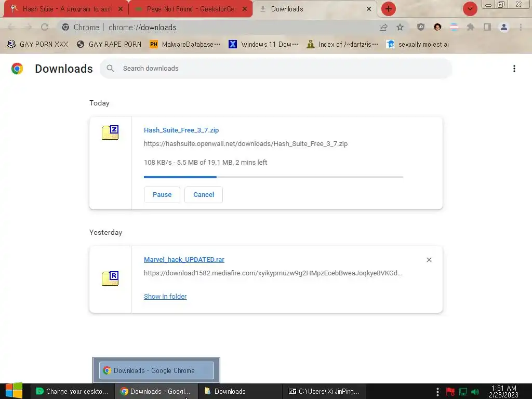The height and width of the screenshot is (399, 532).
Task: Click the rar file icon for Marvel_hack_UPDATED
Action: (110, 278)
